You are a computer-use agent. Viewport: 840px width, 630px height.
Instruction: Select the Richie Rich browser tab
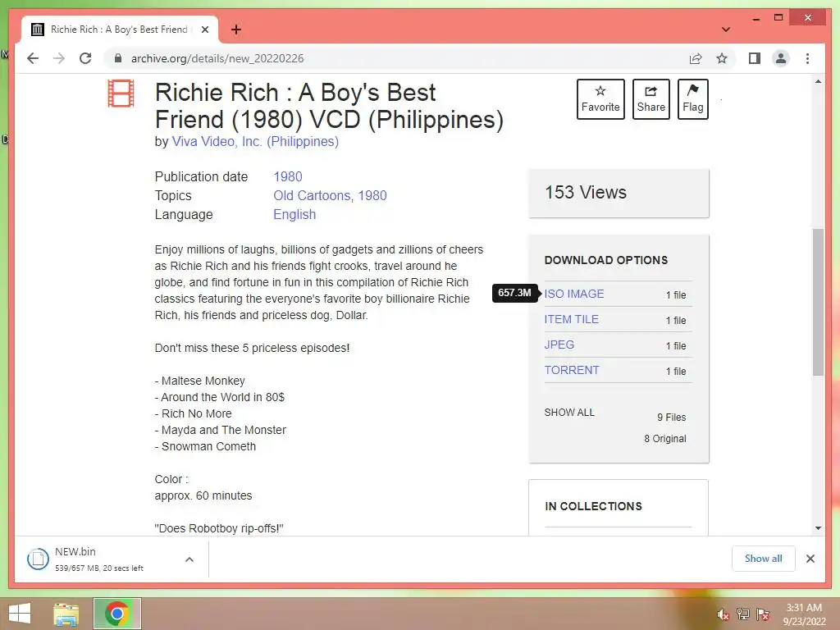120,30
